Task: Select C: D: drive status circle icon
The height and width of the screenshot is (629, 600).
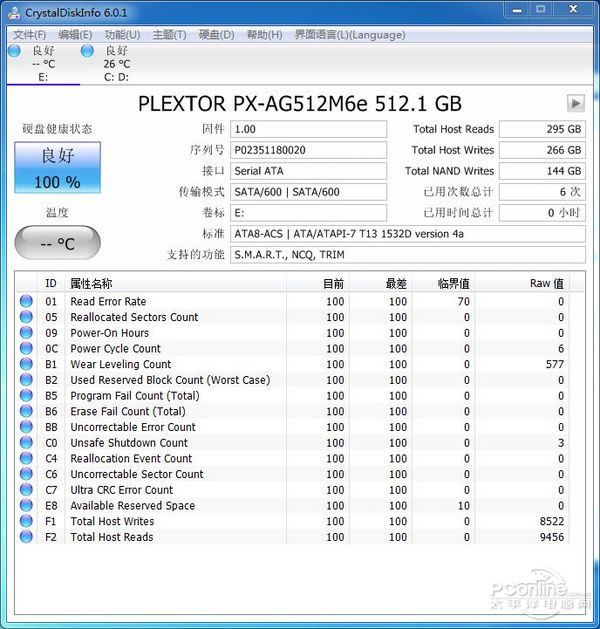Action: [x=87, y=51]
